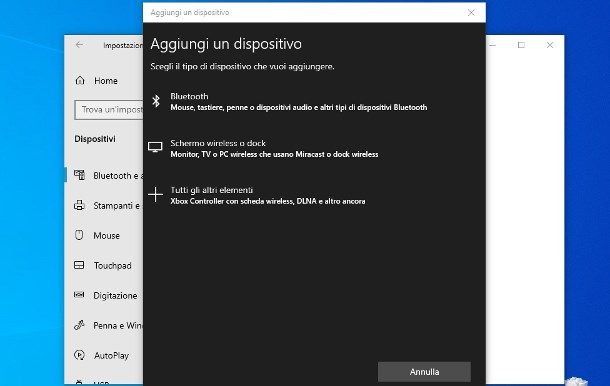
Task: Click the plus icon for other devices
Action: [x=155, y=194]
